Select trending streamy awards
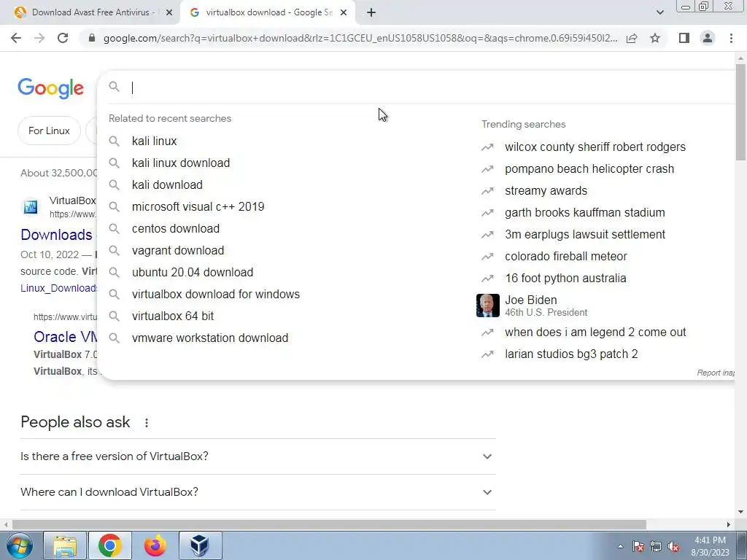Image resolution: width=747 pixels, height=560 pixels. coord(546,191)
